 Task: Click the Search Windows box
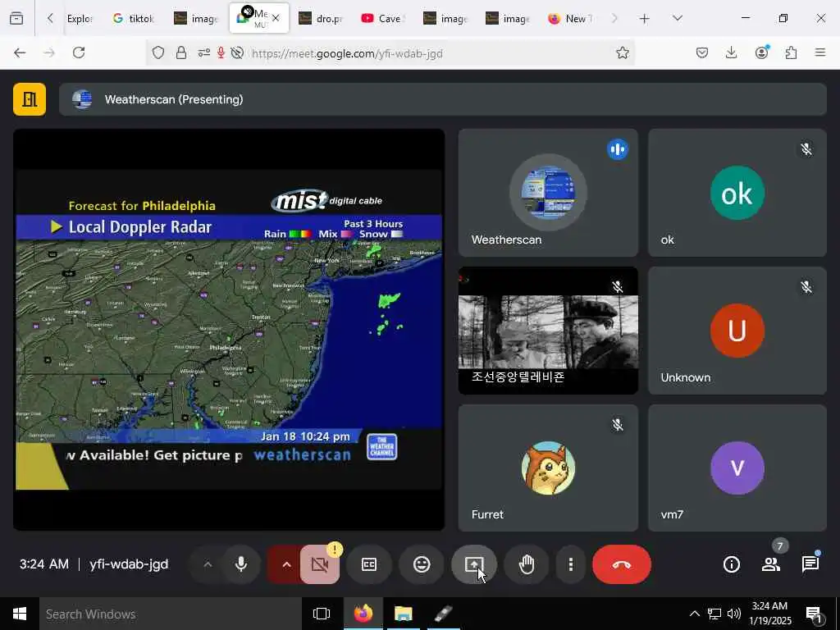(x=171, y=614)
